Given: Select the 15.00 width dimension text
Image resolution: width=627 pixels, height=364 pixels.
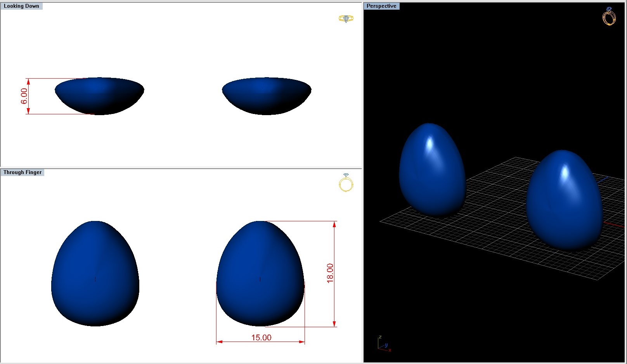Looking at the screenshot, I should (x=261, y=338).
